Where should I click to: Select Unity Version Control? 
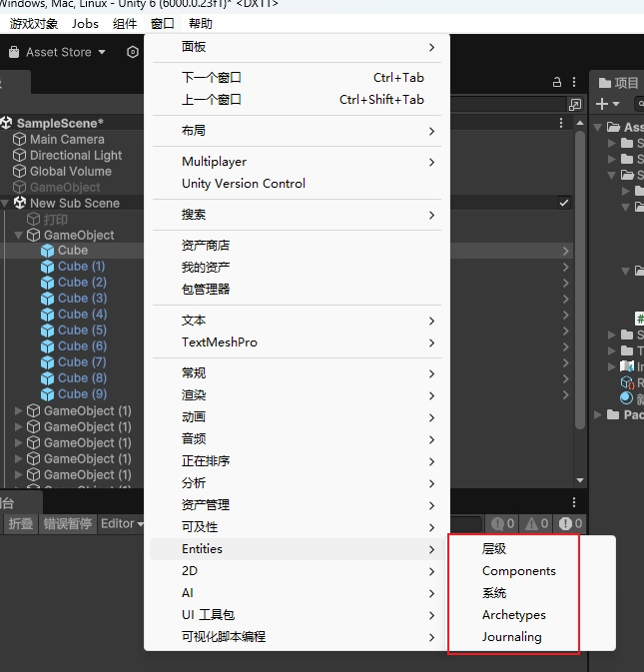(x=297, y=184)
